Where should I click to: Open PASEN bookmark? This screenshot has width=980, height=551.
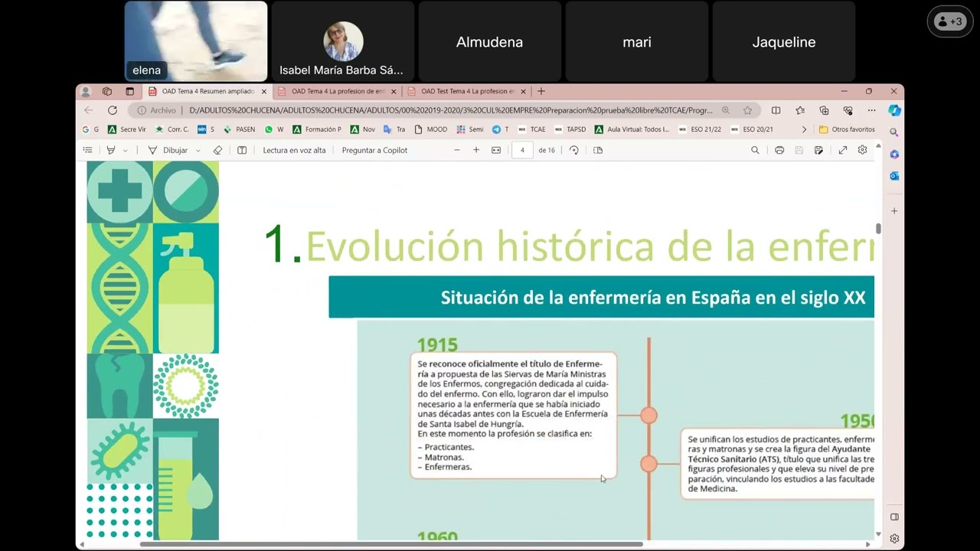click(239, 129)
